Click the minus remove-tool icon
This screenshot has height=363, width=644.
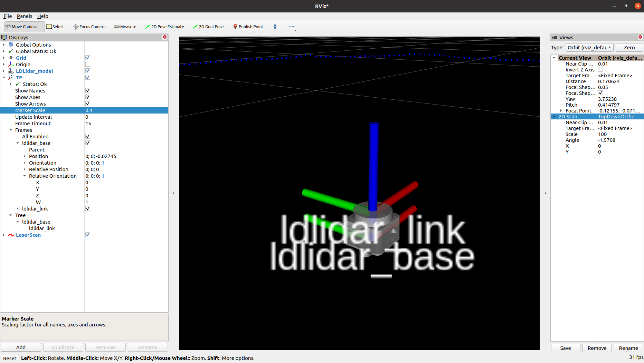(x=292, y=27)
